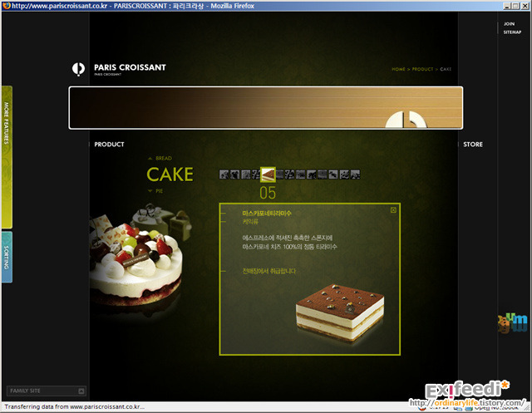
Task: Open the PRODUCT menu
Action: click(109, 145)
